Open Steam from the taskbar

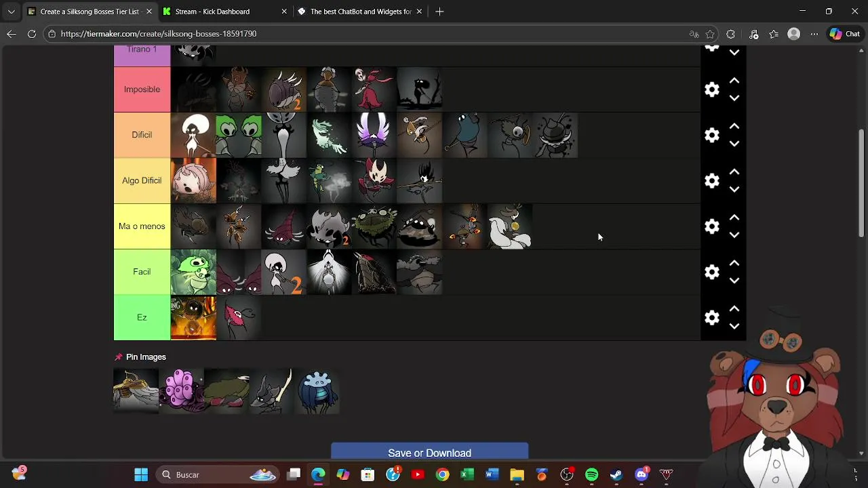point(616,474)
